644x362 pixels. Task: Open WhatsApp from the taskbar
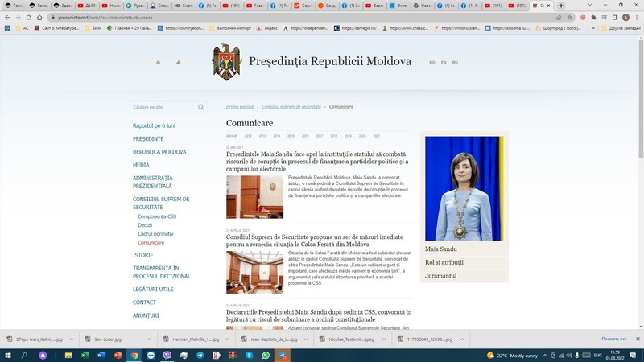[266, 355]
